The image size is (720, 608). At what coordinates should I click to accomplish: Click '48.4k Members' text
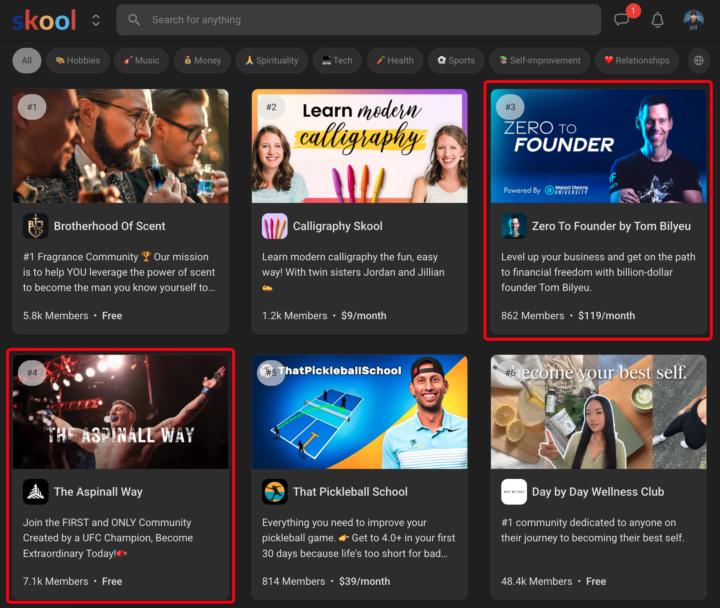[536, 581]
